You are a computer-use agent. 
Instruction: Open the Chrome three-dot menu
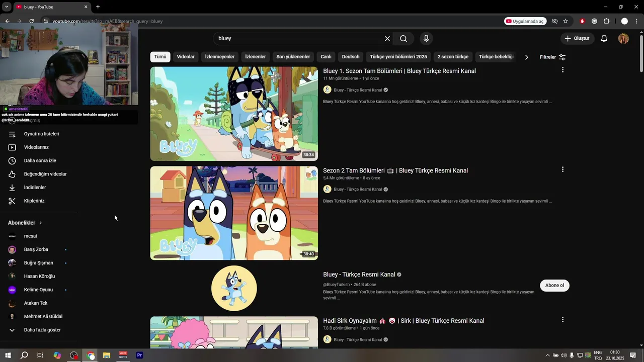click(637, 21)
